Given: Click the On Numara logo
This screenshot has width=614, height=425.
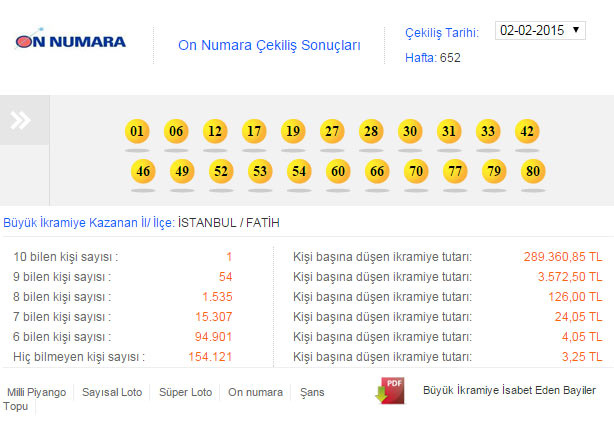Looking at the screenshot, I should tap(71, 40).
